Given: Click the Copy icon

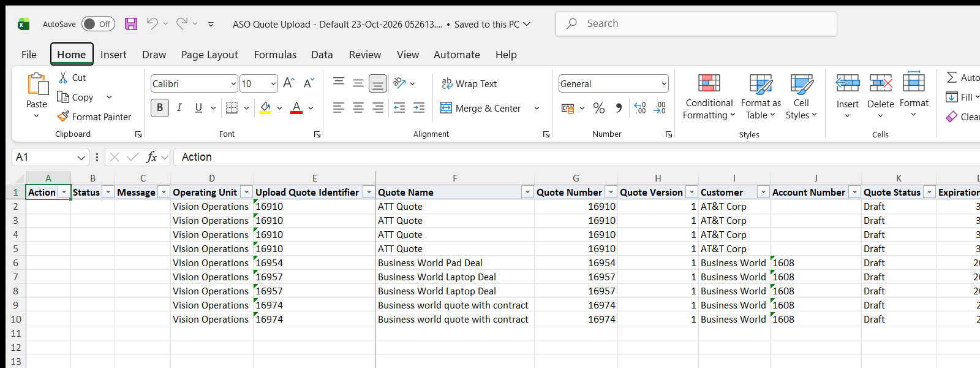Looking at the screenshot, I should pos(62,97).
